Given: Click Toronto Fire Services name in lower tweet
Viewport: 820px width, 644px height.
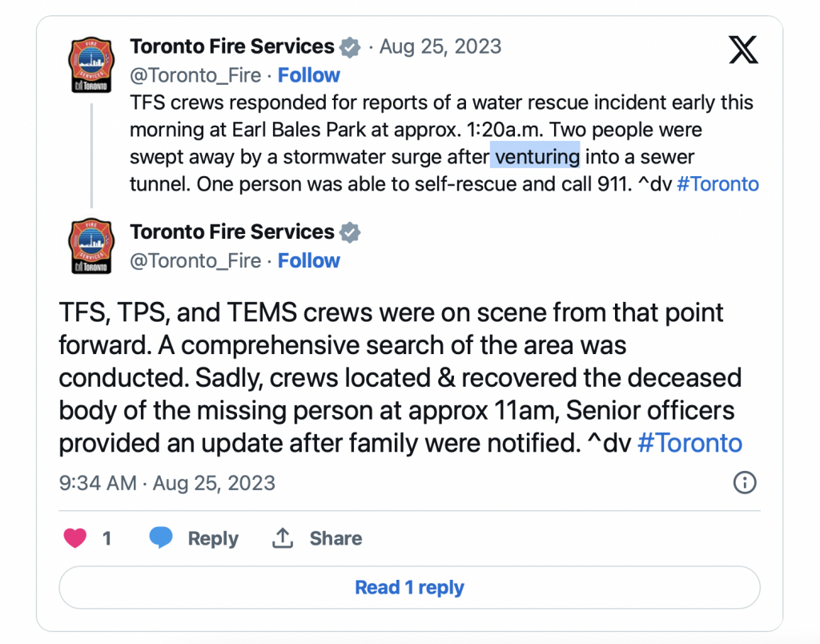Looking at the screenshot, I should pos(232,232).
